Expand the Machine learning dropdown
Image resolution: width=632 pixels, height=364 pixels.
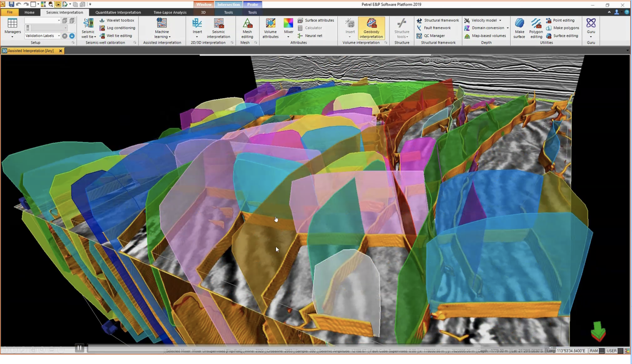[x=170, y=37]
